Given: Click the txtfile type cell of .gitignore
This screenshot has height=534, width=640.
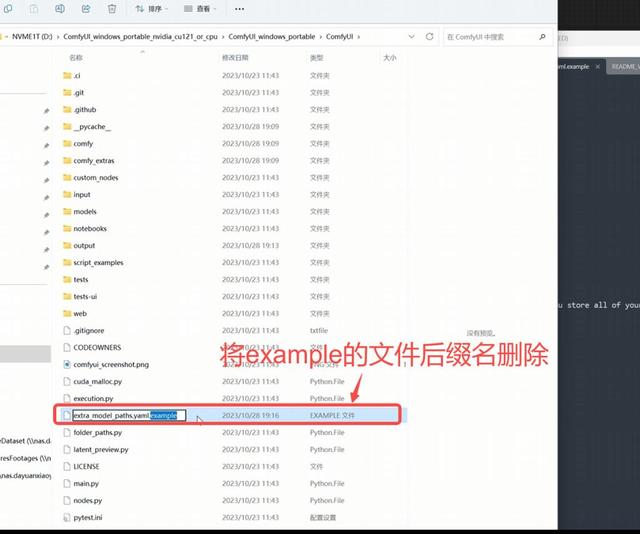Looking at the screenshot, I should 319,330.
